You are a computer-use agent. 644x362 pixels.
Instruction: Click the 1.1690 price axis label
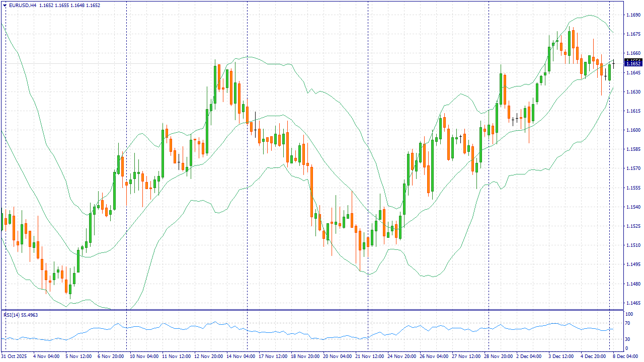tap(633, 15)
